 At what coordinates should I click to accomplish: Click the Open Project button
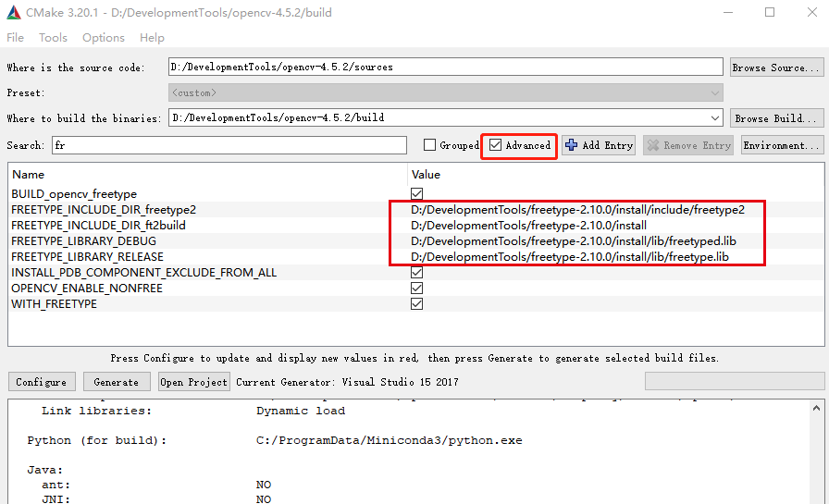tap(194, 381)
